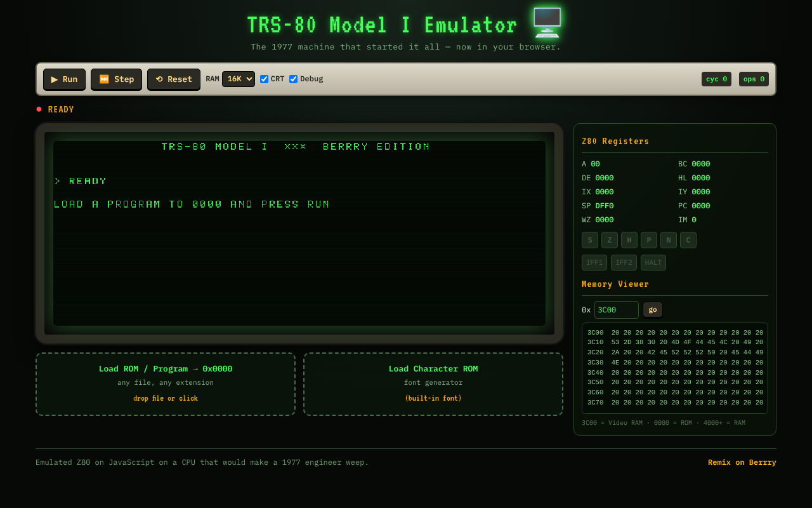812x508 pixels.
Task: Click the P flag indicator
Action: [649, 240]
